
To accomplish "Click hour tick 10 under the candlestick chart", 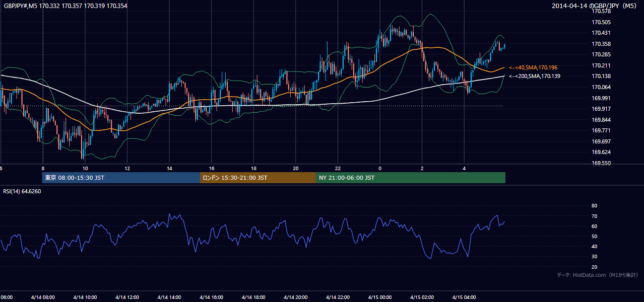I will (x=85, y=169).
